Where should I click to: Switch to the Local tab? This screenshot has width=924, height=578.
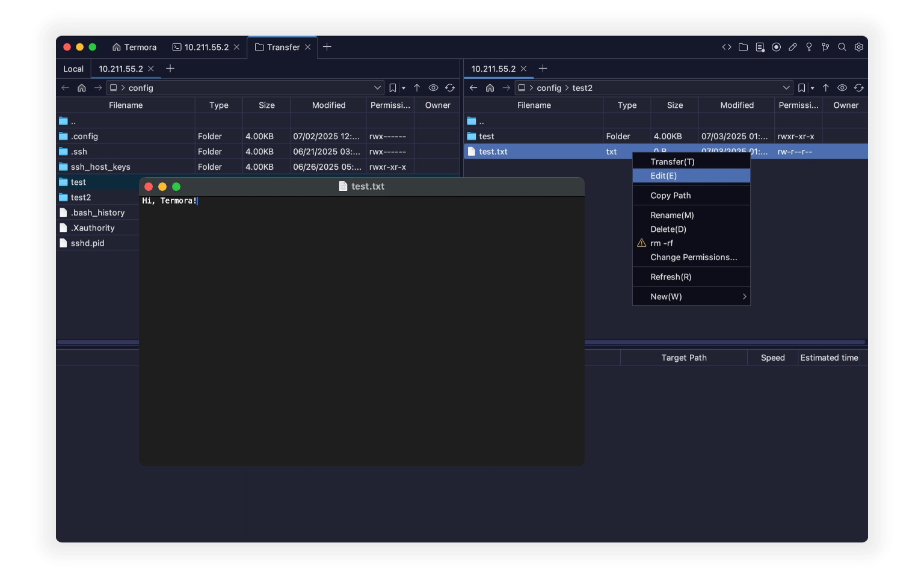click(x=73, y=69)
